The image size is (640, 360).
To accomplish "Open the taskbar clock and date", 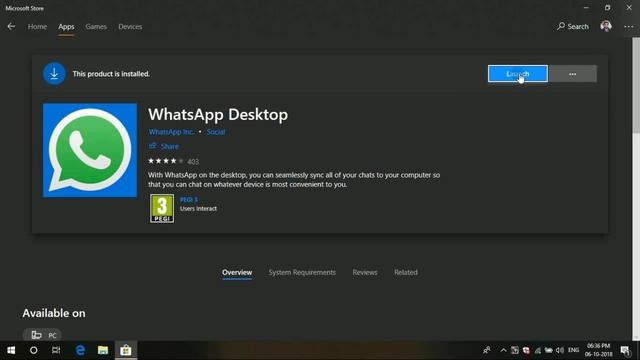I will point(598,350).
